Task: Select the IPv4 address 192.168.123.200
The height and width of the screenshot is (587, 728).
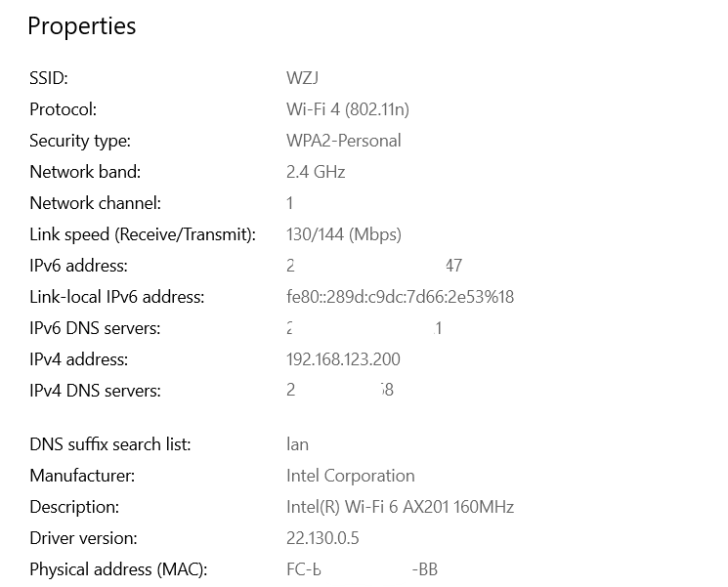Action: 343,359
